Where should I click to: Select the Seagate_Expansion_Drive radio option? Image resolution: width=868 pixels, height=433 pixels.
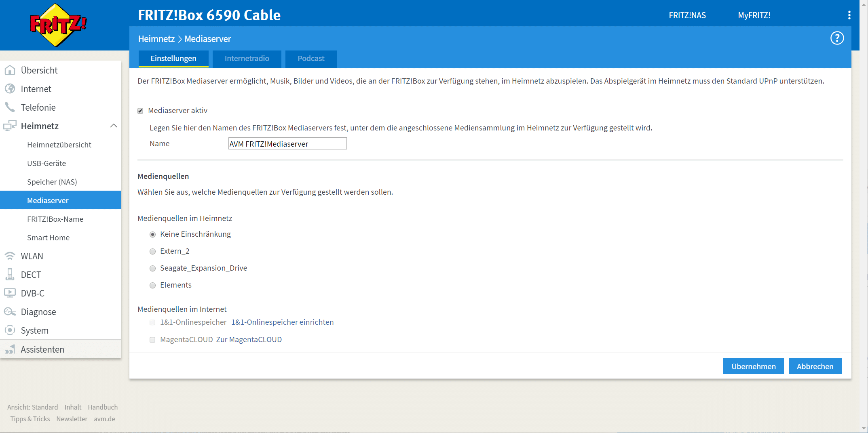(x=152, y=269)
